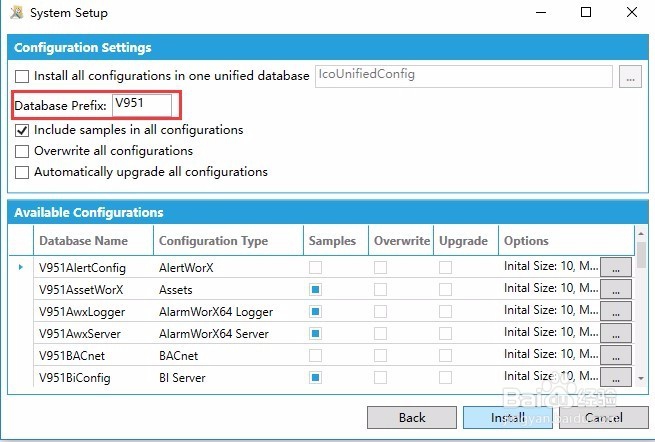Sort by Configuration Type column header
This screenshot has height=442, width=655.
point(228,241)
